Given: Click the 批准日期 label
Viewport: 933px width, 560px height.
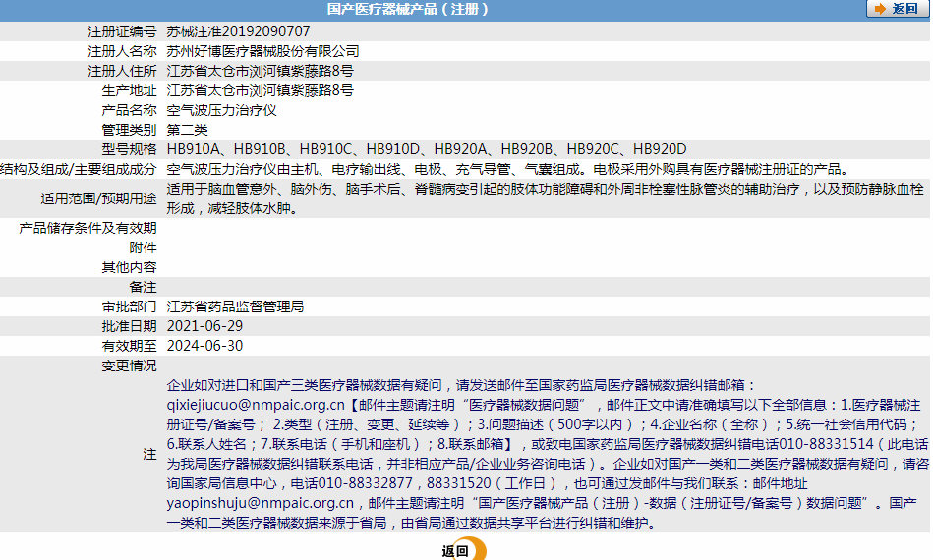Looking at the screenshot, I should click(x=129, y=326).
